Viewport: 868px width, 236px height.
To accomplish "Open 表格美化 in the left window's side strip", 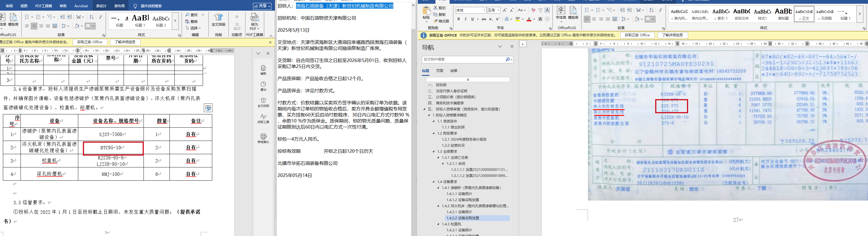I will [x=264, y=138].
